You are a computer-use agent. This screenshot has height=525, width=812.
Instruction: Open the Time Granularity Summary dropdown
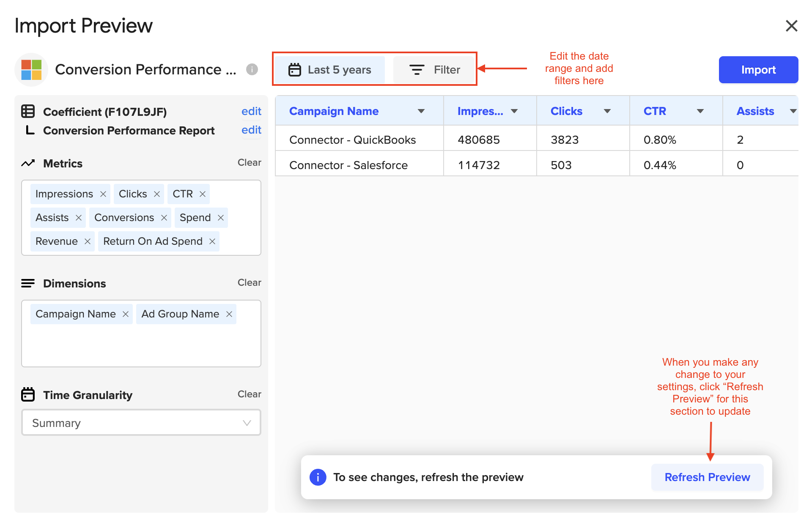point(141,423)
